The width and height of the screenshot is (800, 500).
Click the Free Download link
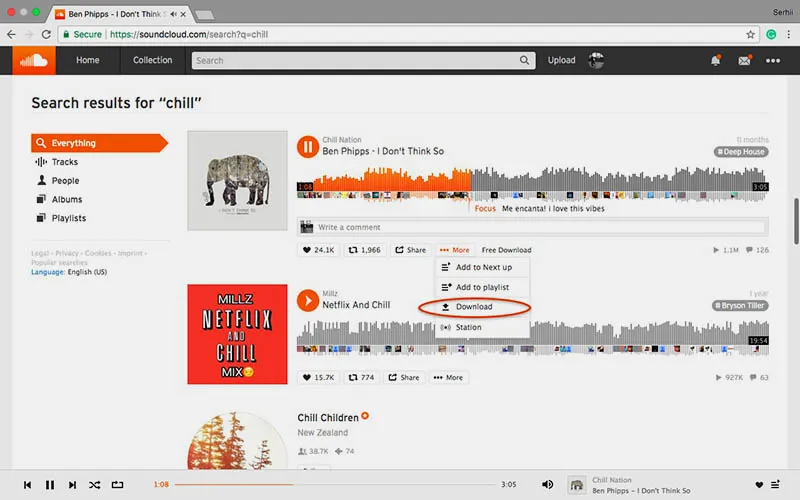tap(507, 250)
